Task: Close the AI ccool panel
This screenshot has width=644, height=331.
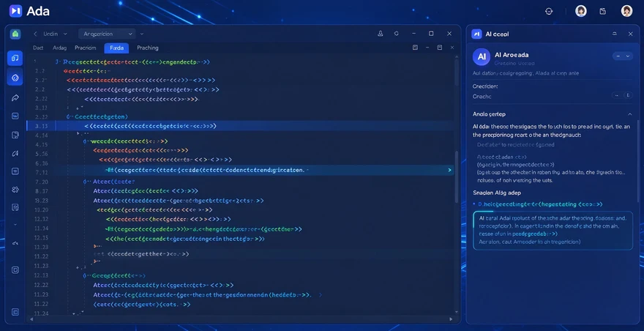Action: click(x=630, y=34)
